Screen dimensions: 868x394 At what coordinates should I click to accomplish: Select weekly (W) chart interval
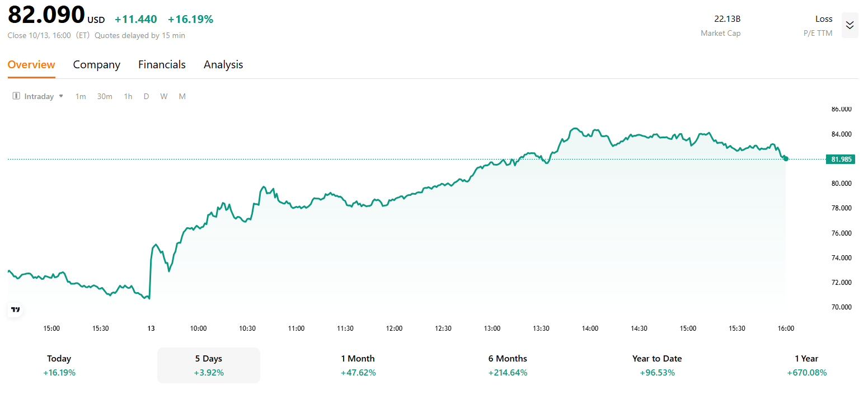(164, 96)
